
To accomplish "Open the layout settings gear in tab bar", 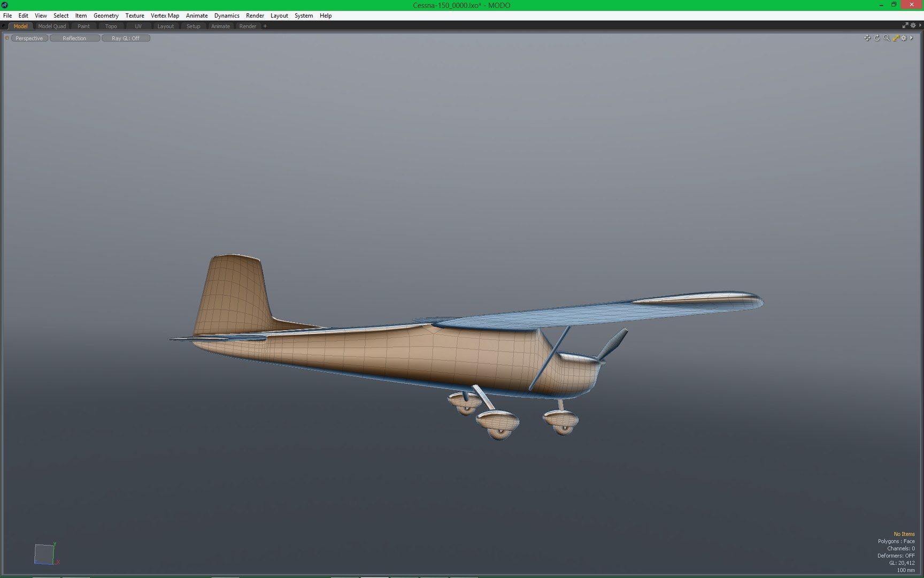I will [913, 26].
